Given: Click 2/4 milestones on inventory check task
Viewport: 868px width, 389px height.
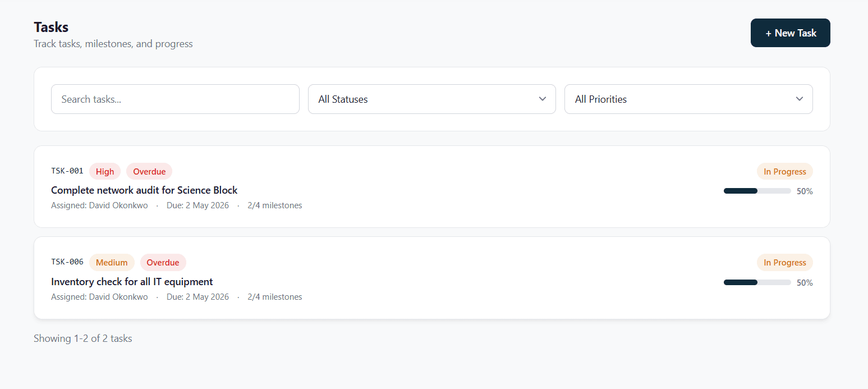Looking at the screenshot, I should pos(275,297).
